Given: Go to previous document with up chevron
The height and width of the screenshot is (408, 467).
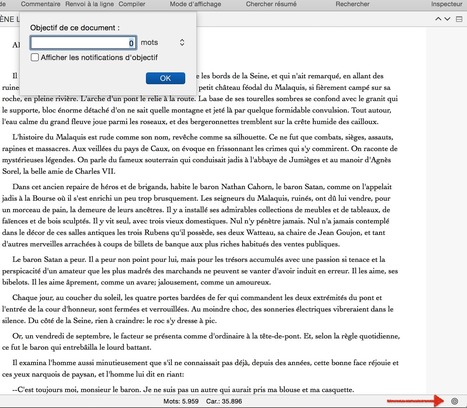Looking at the screenshot, I should coord(438,19).
